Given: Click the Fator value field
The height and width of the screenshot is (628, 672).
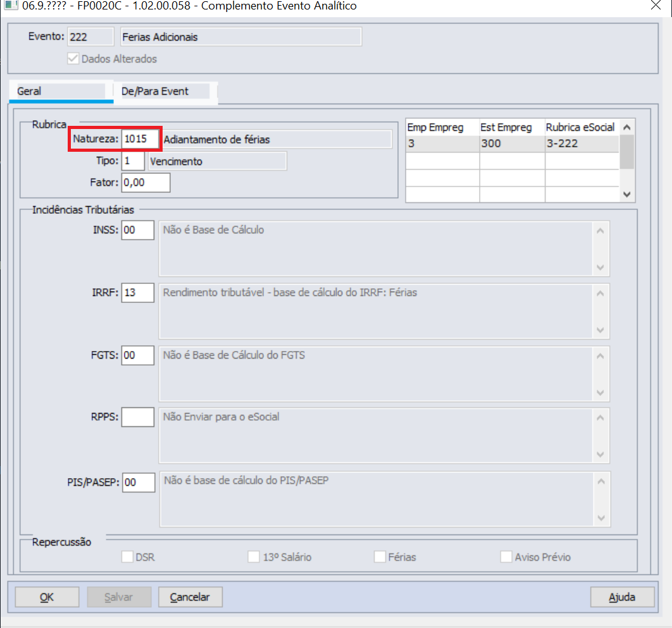Looking at the screenshot, I should 146,183.
